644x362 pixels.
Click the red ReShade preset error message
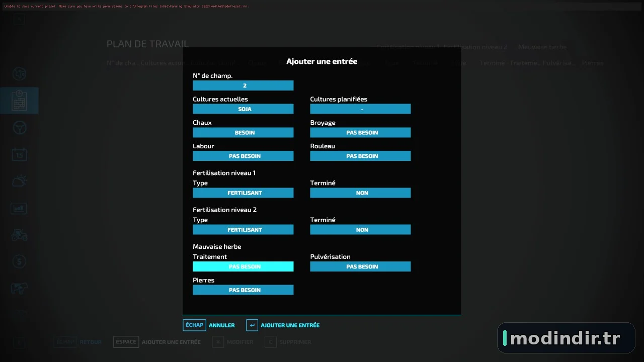point(126,6)
